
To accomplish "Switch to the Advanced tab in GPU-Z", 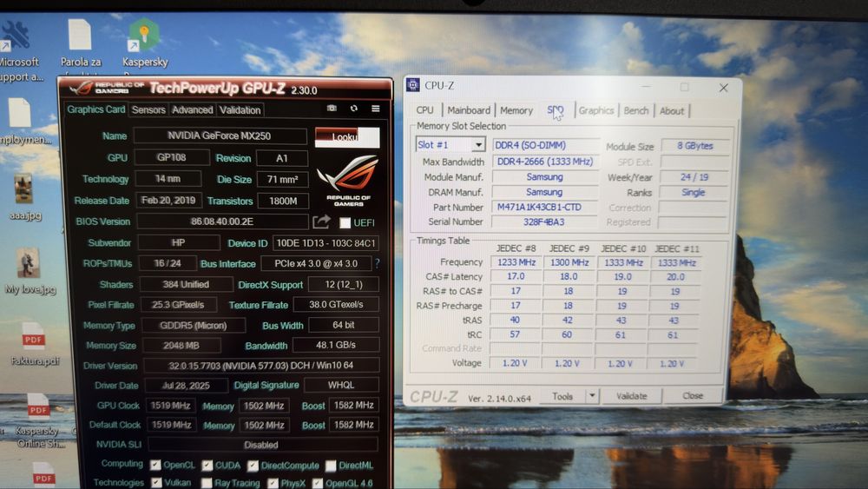I will click(x=192, y=109).
